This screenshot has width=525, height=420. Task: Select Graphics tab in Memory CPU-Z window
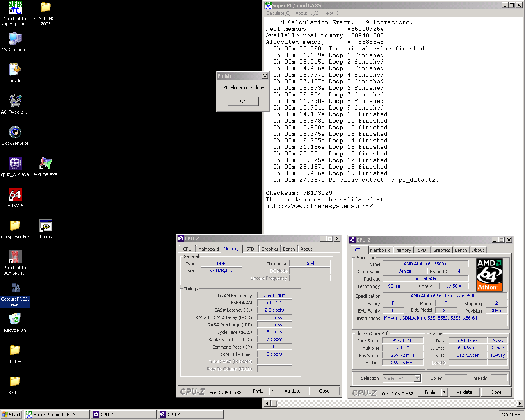270,249
